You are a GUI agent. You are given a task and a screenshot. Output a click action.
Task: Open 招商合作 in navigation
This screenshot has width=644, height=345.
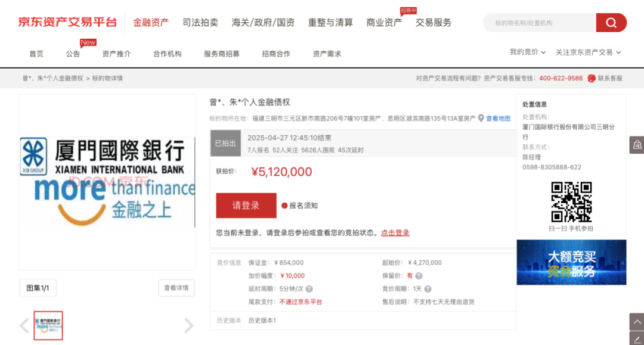[276, 54]
